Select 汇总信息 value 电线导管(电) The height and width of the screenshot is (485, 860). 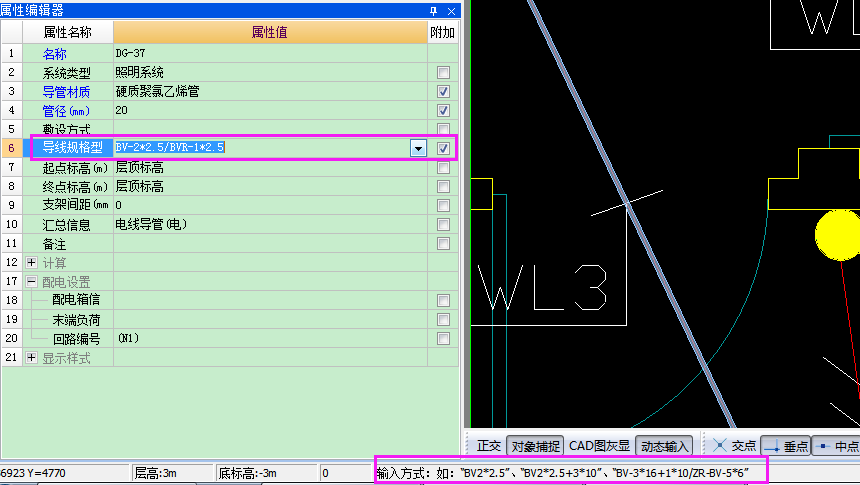pos(151,224)
